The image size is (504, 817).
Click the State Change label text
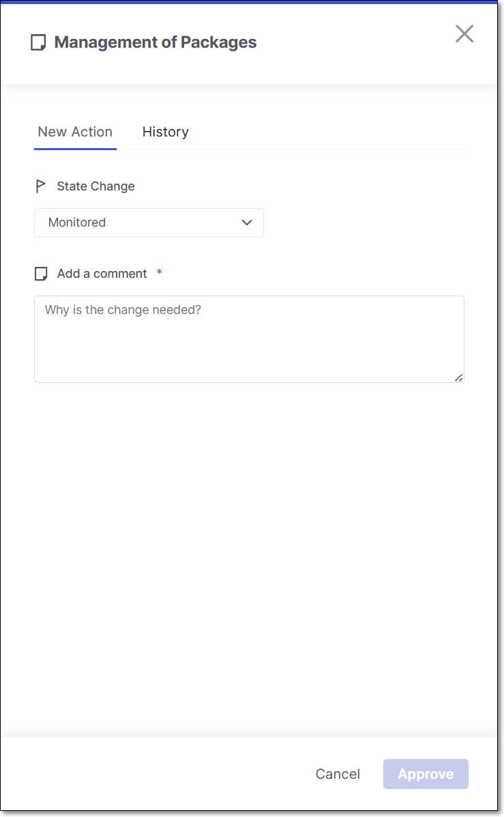[95, 186]
